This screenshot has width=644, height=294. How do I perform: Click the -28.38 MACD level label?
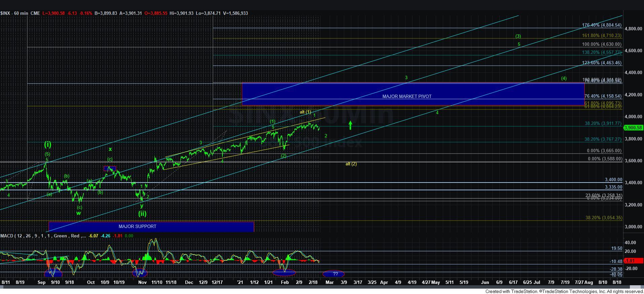(x=616, y=269)
